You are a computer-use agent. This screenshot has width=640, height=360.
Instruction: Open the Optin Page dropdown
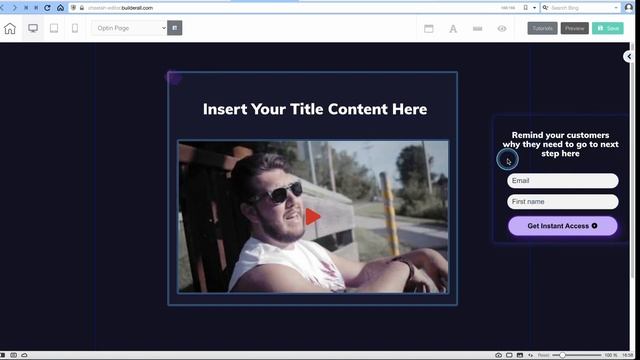coord(129,28)
